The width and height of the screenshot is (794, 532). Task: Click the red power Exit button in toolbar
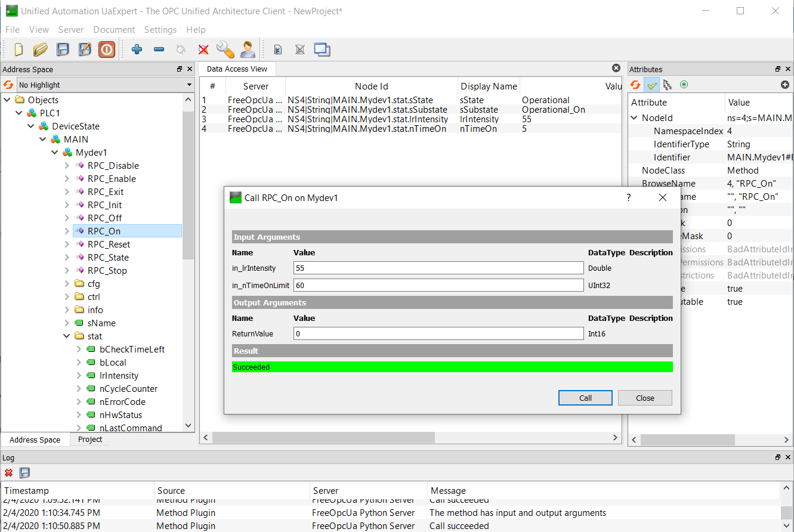click(x=107, y=50)
